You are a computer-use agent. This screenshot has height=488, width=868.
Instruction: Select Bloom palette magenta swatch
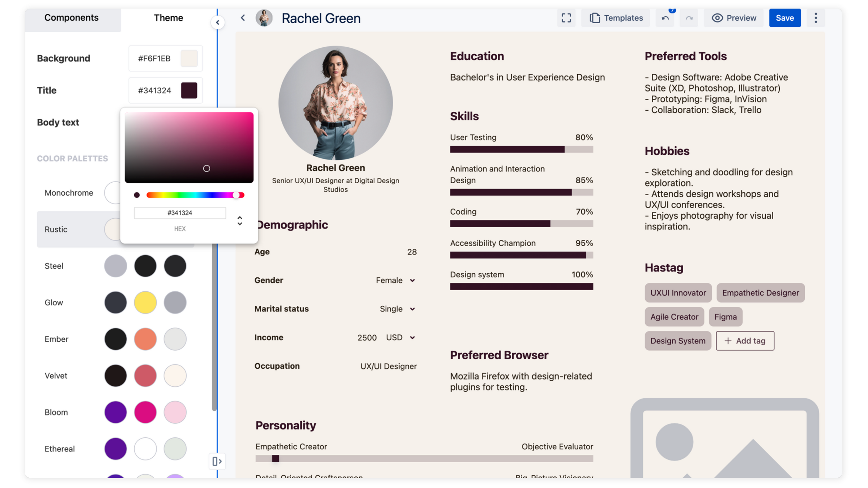pyautogui.click(x=145, y=412)
